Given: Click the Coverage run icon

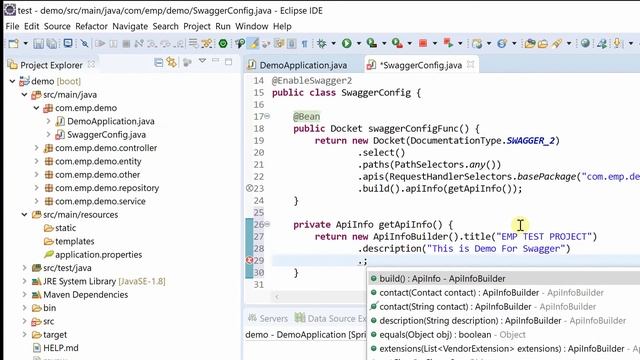Looking at the screenshot, I should 372,43.
